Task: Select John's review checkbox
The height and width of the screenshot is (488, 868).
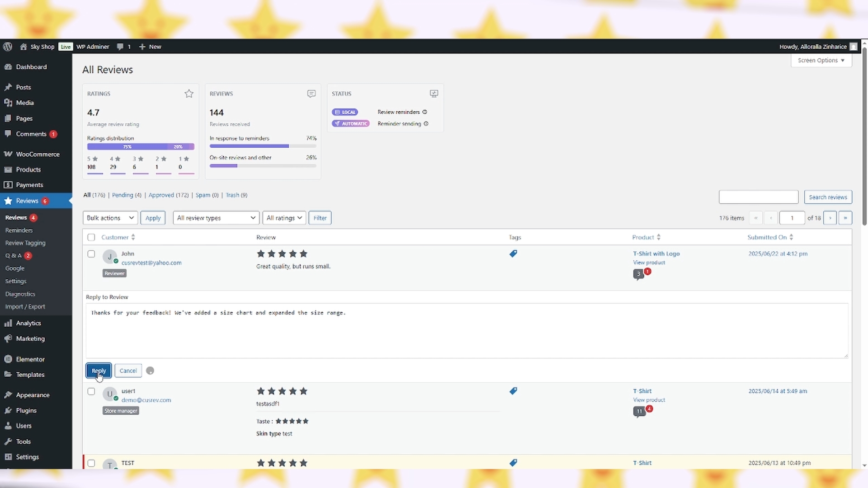Action: (x=91, y=254)
